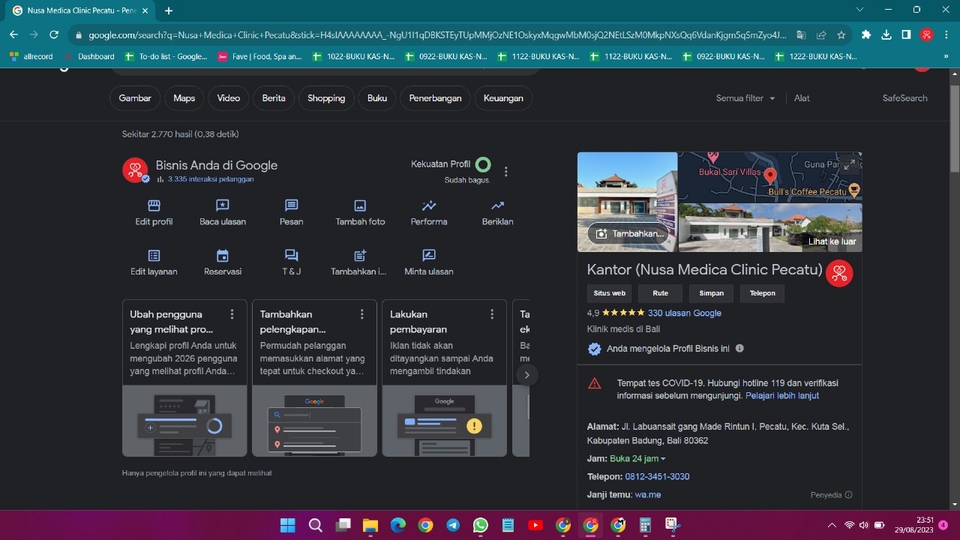The width and height of the screenshot is (960, 540).
Task: Open Reservasi booking icon
Action: [222, 262]
